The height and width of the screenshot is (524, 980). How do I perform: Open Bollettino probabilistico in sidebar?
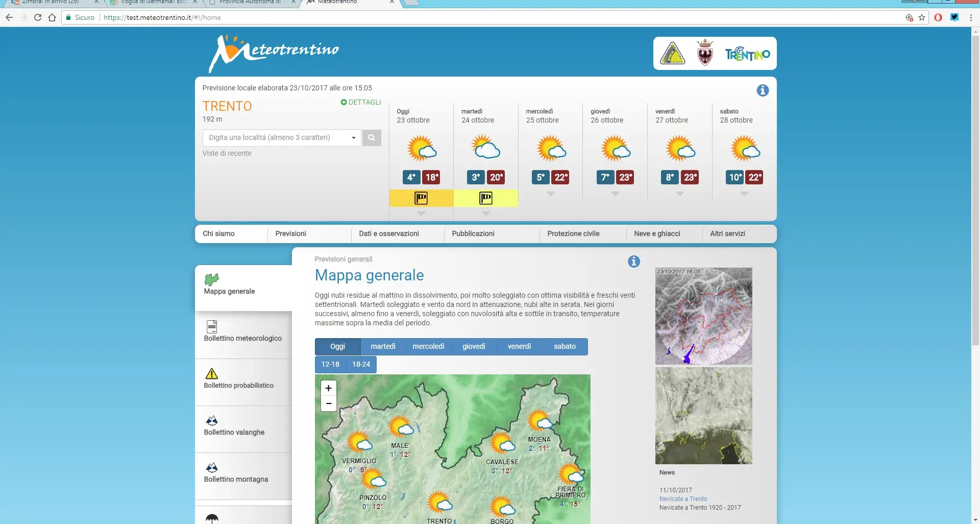pyautogui.click(x=243, y=382)
